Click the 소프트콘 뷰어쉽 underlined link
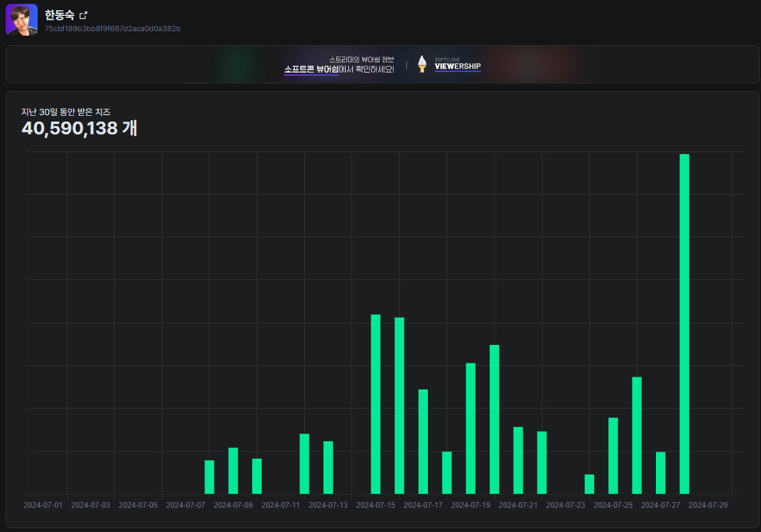Viewport: 761px width, 532px height. tap(311, 69)
